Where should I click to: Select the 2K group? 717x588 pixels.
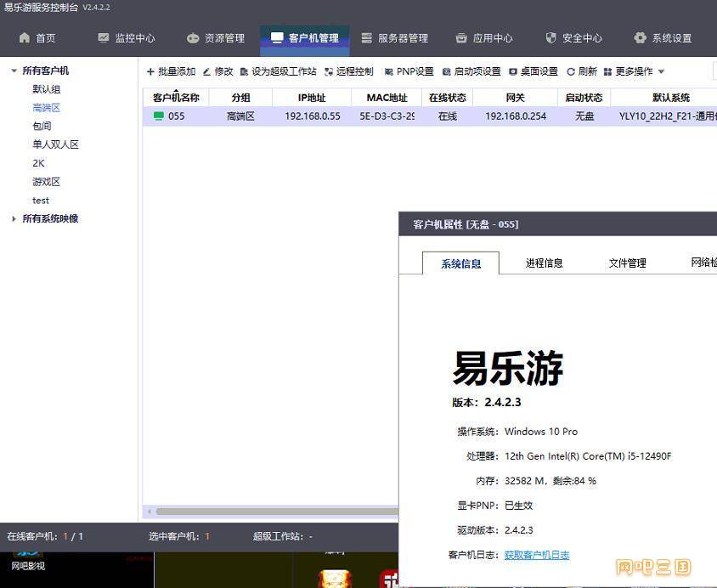point(38,163)
